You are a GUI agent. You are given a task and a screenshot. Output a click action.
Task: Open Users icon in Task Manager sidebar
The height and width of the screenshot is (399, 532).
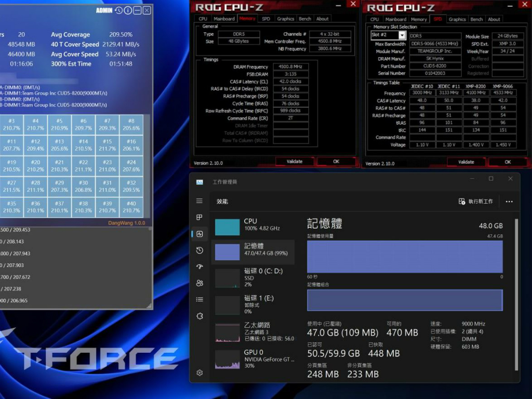(x=199, y=283)
